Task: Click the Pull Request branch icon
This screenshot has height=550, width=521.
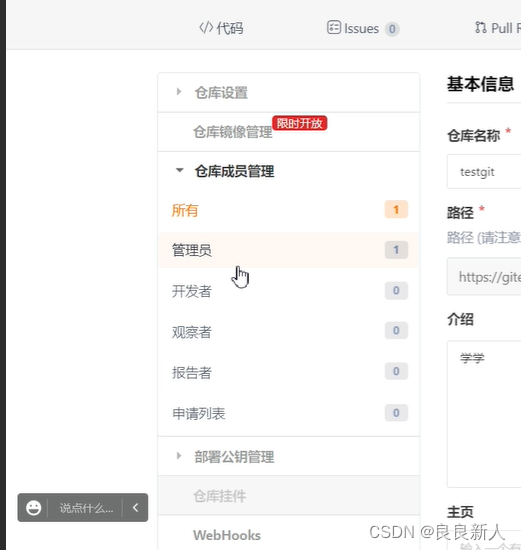Action: coord(481,27)
